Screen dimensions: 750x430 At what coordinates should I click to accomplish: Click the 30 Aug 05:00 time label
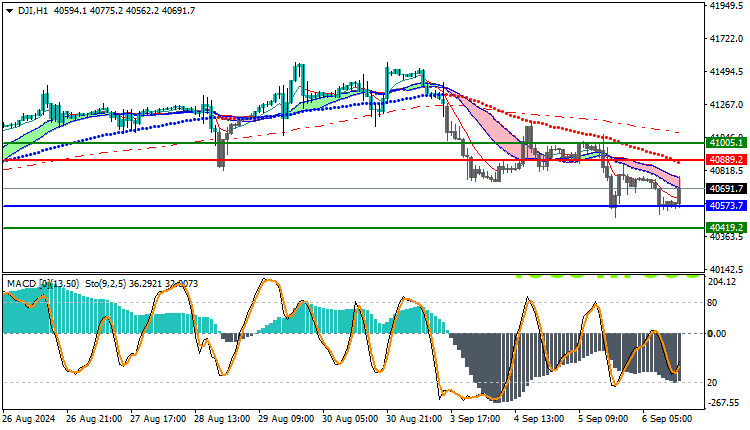point(350,419)
